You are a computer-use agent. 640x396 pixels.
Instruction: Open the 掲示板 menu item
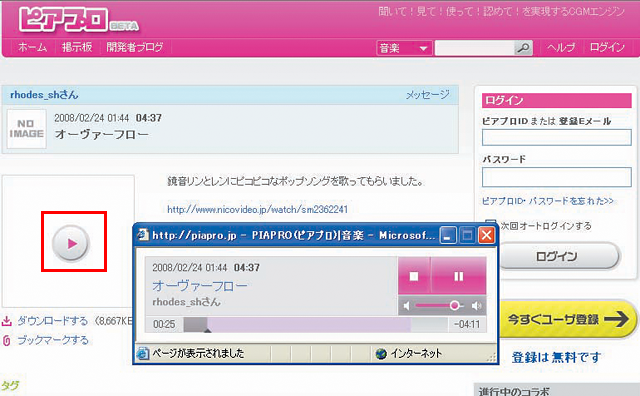pos(77,47)
